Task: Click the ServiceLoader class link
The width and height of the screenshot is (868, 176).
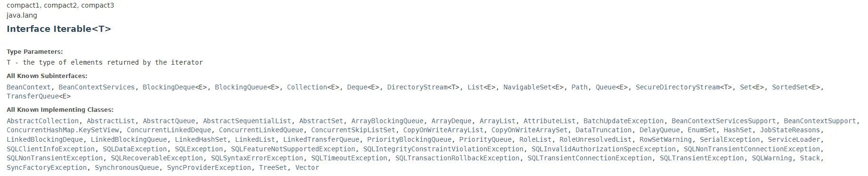Action: 794,139
